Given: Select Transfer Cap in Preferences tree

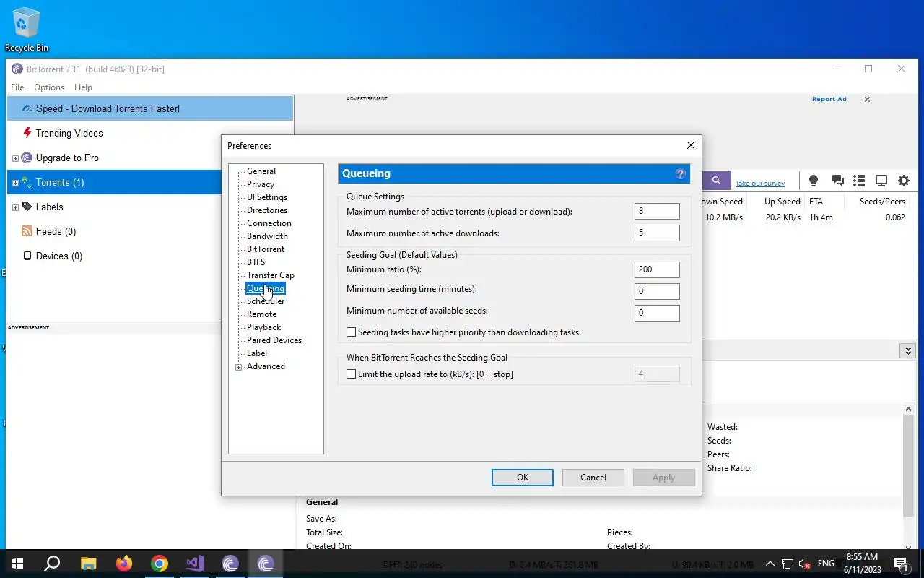Looking at the screenshot, I should tap(271, 275).
